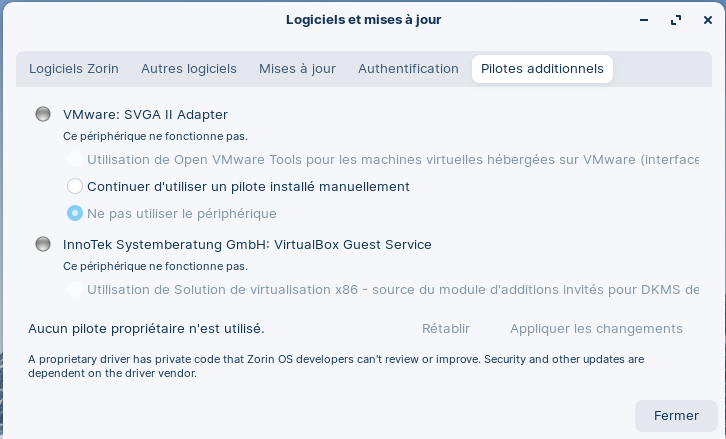
Task: Click Appliquer les changements
Action: [x=596, y=329]
